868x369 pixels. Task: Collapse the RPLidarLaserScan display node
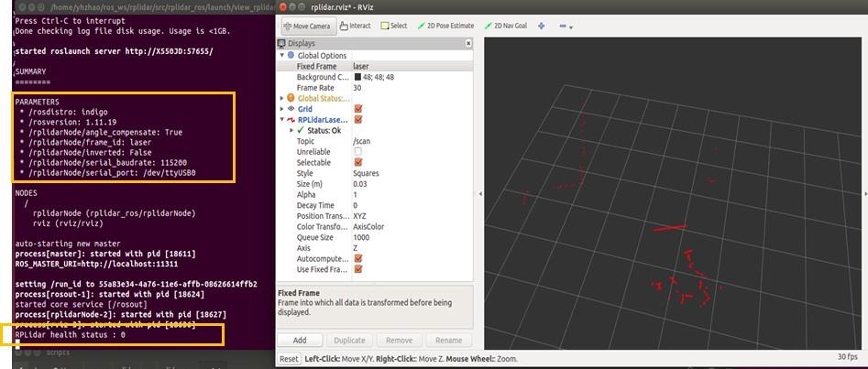click(281, 120)
